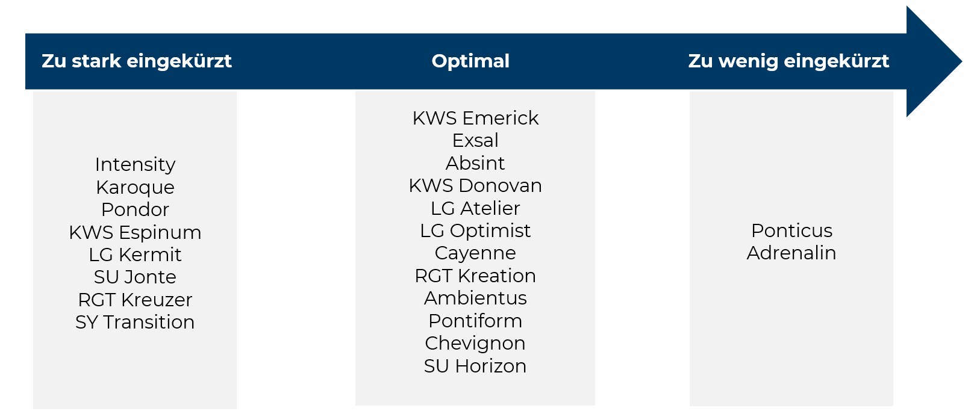Click the 'Adrenalin' variety name
Screen dimensions: 980x417
coord(791,253)
